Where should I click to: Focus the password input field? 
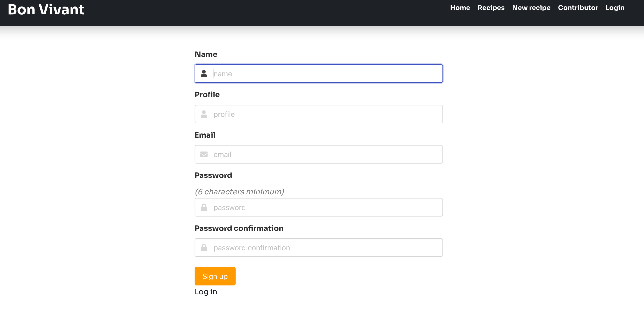pyautogui.click(x=325, y=207)
